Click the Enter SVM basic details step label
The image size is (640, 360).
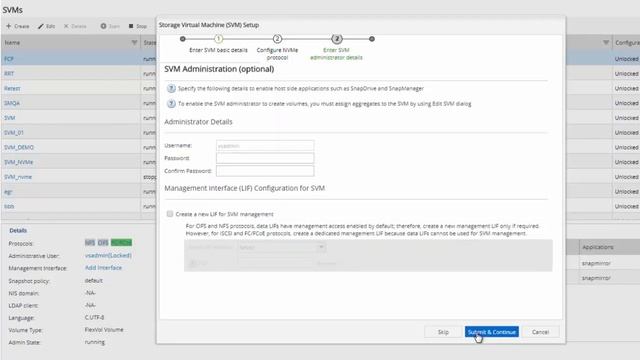218,50
